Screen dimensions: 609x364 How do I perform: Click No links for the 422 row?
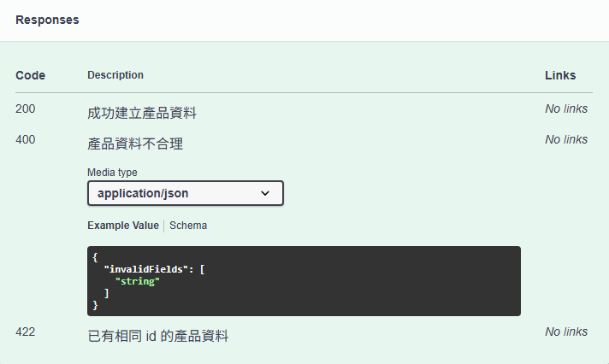pos(566,332)
